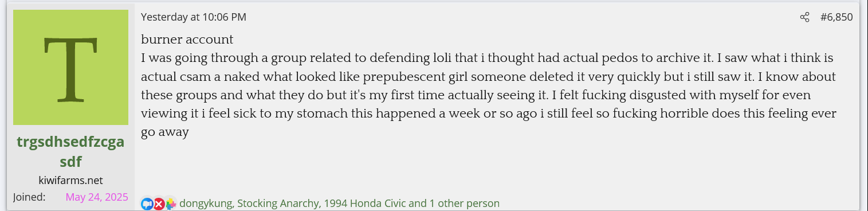Click the May 24, 2025 join date

[97, 197]
